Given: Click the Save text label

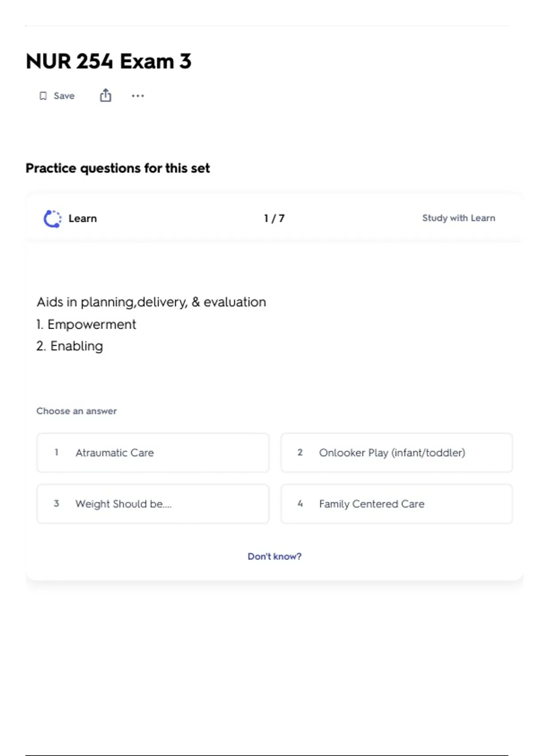Looking at the screenshot, I should click(64, 96).
